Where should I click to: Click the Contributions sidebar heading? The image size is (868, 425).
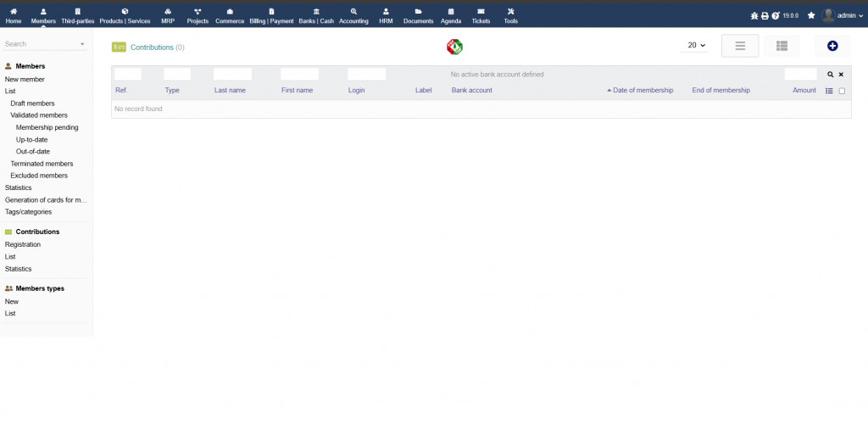tap(37, 232)
